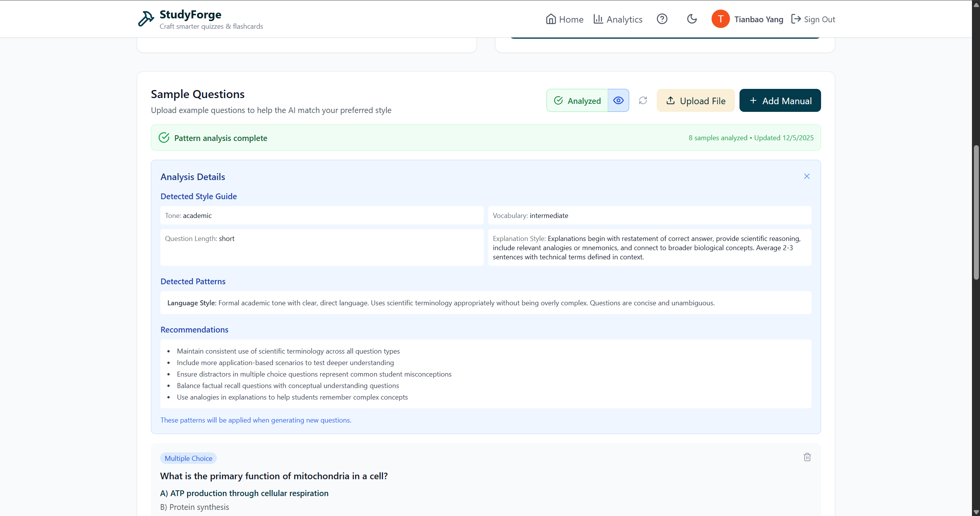Screen dimensions: 980x516
Task: Click the scrollbar down arrow
Action: coord(976,512)
